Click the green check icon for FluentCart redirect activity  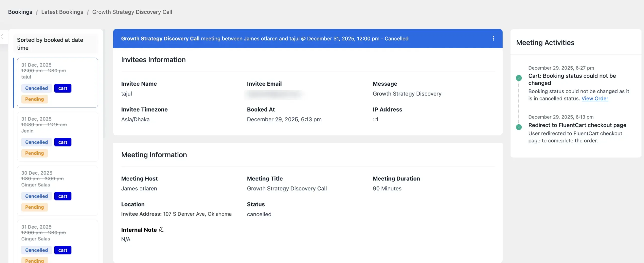519,127
